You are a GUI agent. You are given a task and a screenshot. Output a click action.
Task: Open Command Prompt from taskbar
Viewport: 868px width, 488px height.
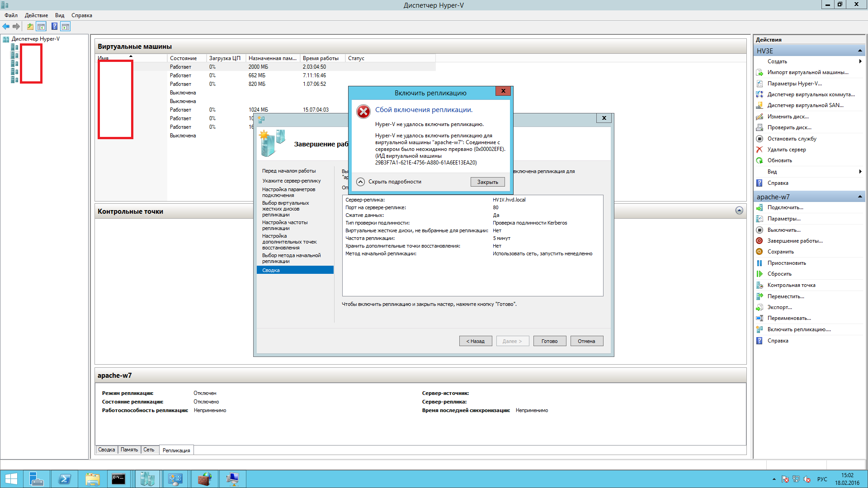(x=119, y=479)
